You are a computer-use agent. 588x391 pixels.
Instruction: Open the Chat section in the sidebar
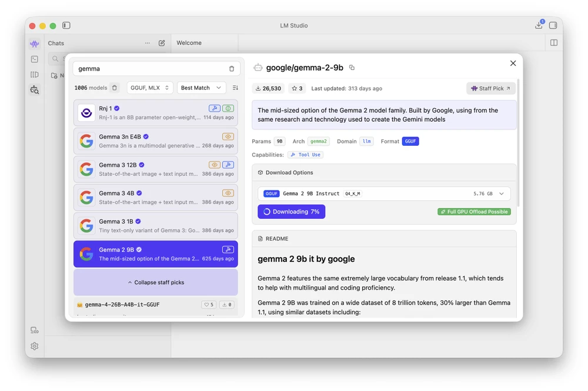click(35, 44)
